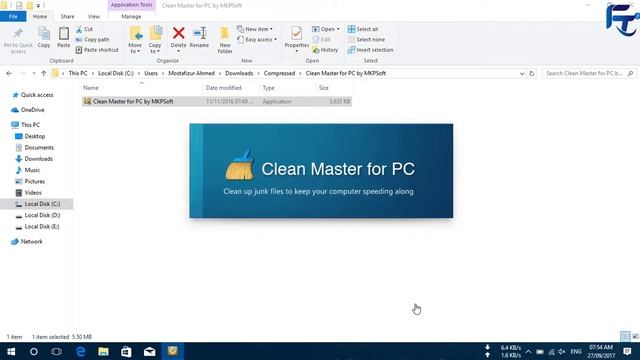
Task: Sort by the Size column header
Action: click(324, 88)
